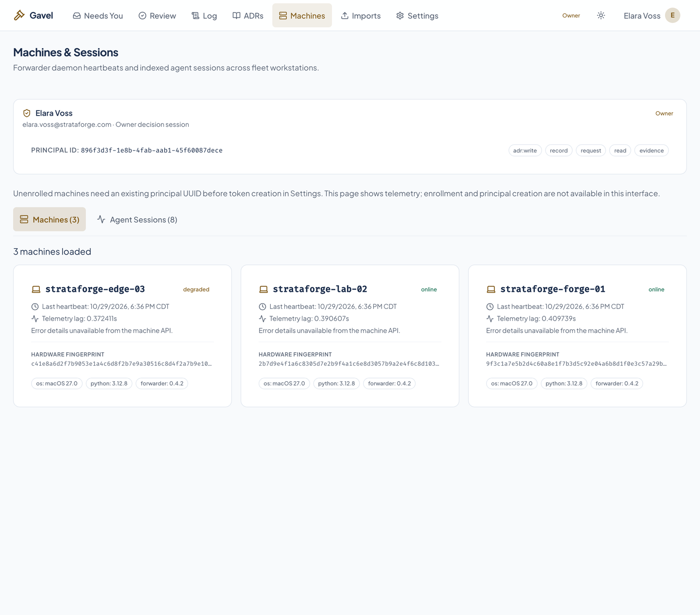Click clock icon on strataforge-forge-01 heartbeat
Image resolution: width=700 pixels, height=615 pixels.
tap(490, 307)
